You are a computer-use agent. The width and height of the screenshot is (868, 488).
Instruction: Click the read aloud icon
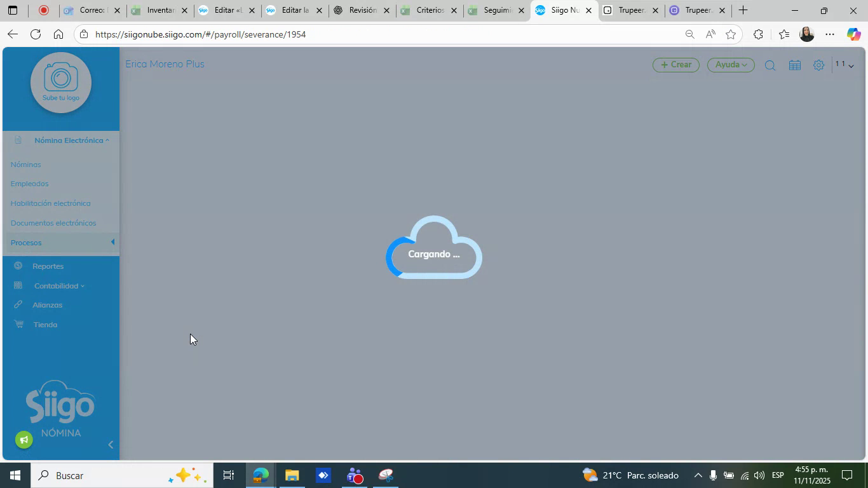point(710,34)
